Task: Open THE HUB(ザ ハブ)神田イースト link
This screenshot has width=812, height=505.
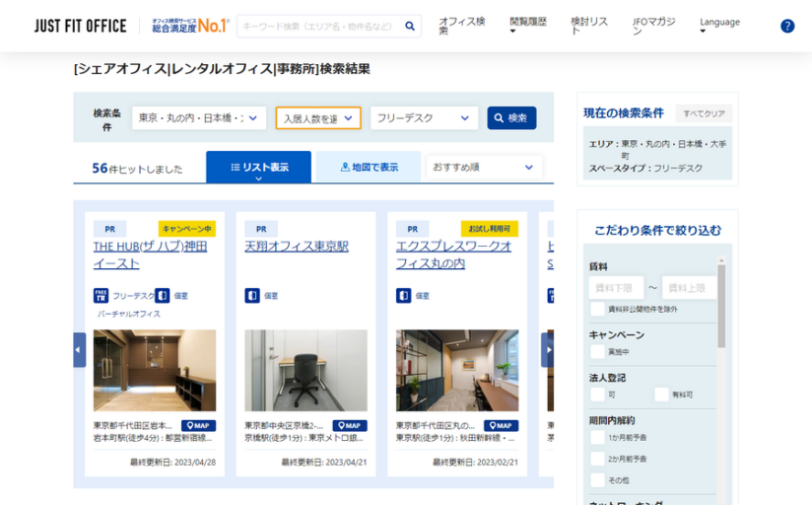Action: 150,255
